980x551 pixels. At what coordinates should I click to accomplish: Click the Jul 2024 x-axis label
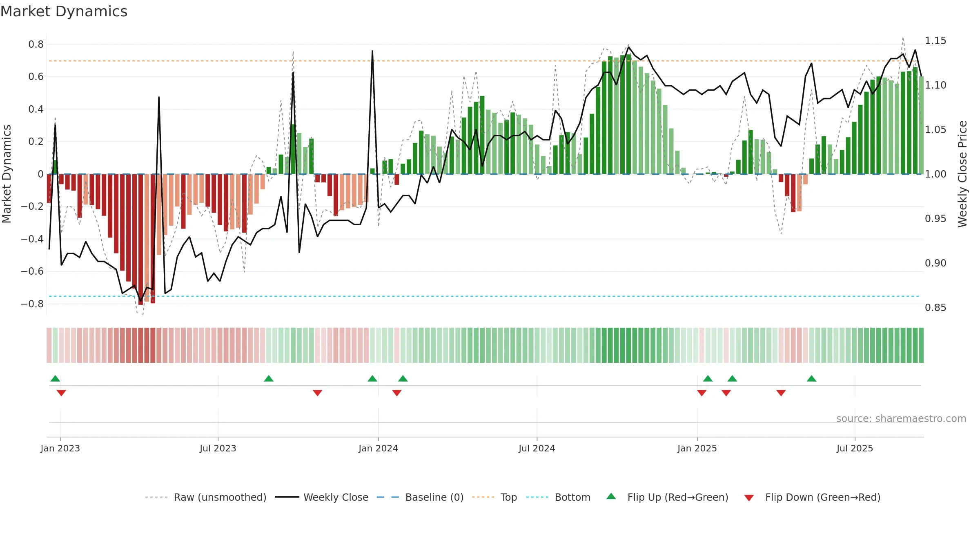pyautogui.click(x=537, y=448)
